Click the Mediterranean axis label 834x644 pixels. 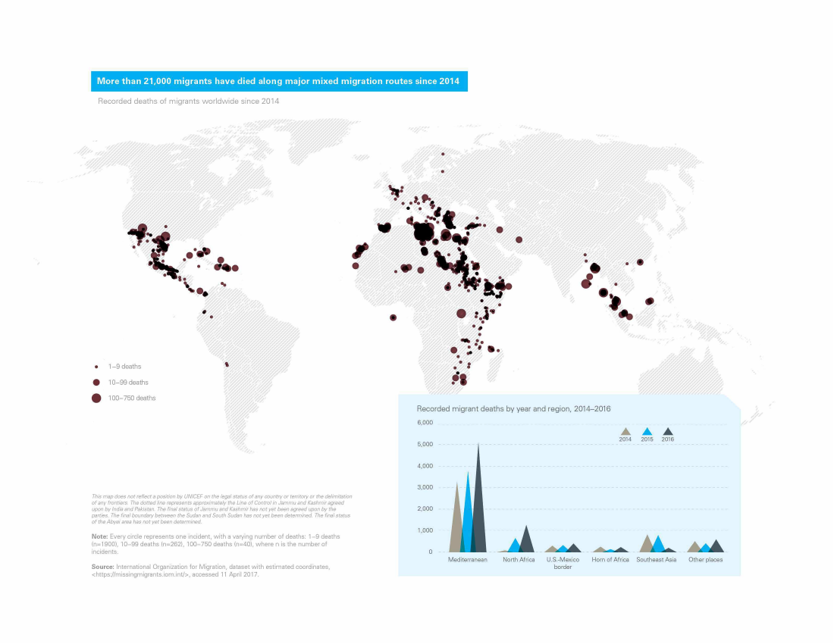click(468, 559)
